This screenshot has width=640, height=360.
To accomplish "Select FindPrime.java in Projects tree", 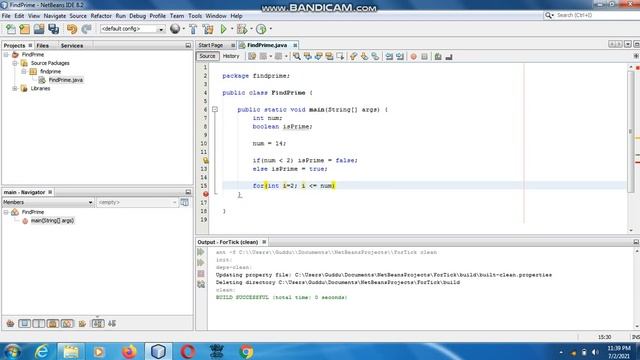I will click(x=65, y=80).
